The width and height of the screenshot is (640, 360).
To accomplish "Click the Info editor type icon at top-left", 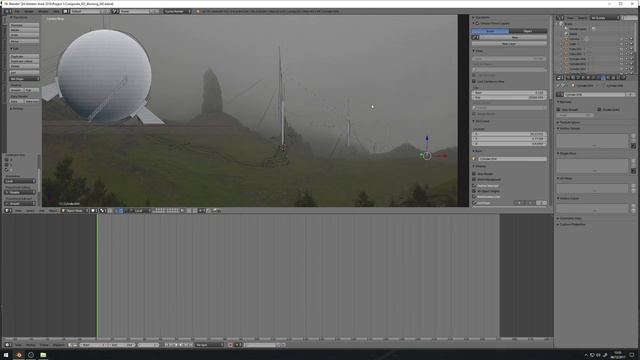I will pyautogui.click(x=7, y=11).
